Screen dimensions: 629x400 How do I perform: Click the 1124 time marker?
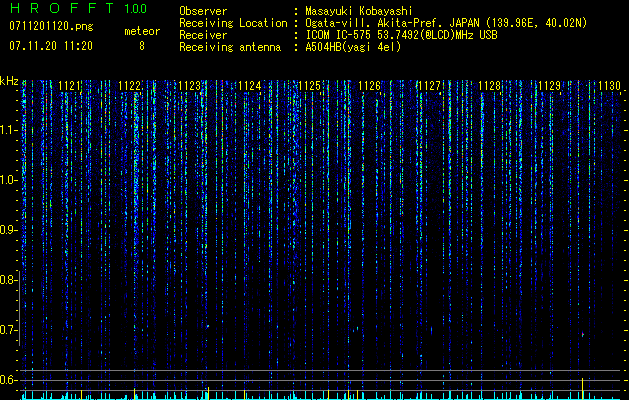(250, 86)
